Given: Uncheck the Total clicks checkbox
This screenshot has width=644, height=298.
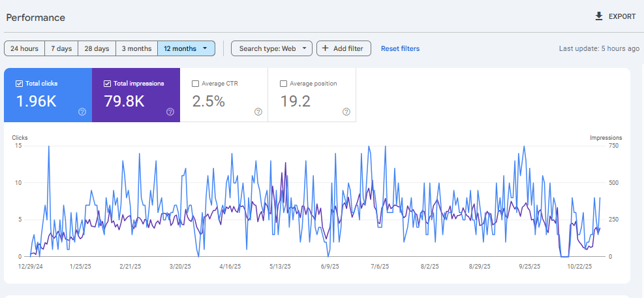Looking at the screenshot, I should click(19, 84).
